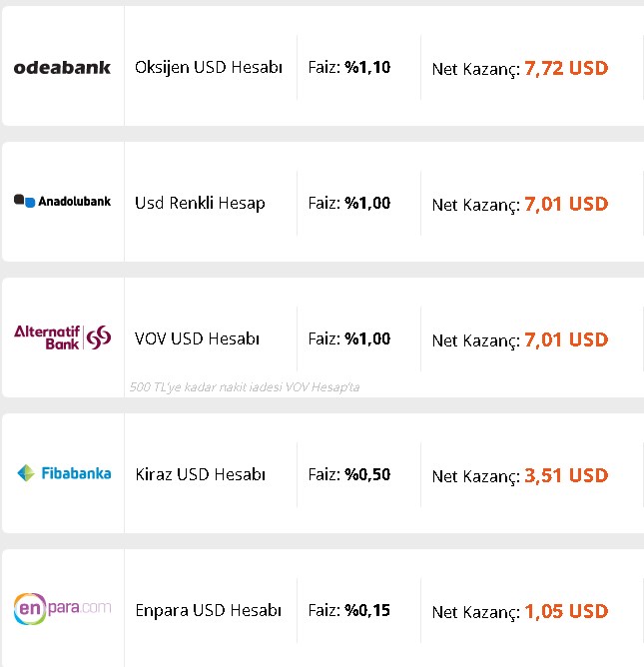This screenshot has width=644, height=667.
Task: Open Enpara USD Hesabı product
Action: [x=209, y=610]
